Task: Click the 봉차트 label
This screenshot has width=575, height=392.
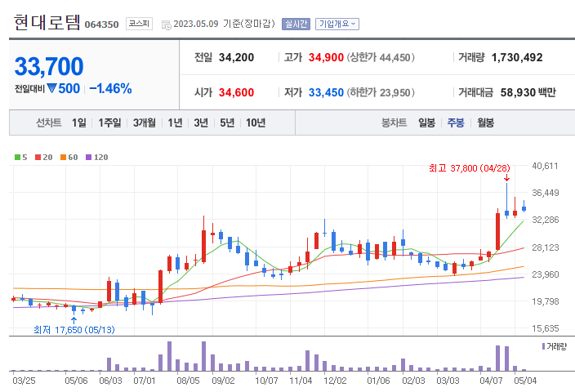Action: coord(394,122)
